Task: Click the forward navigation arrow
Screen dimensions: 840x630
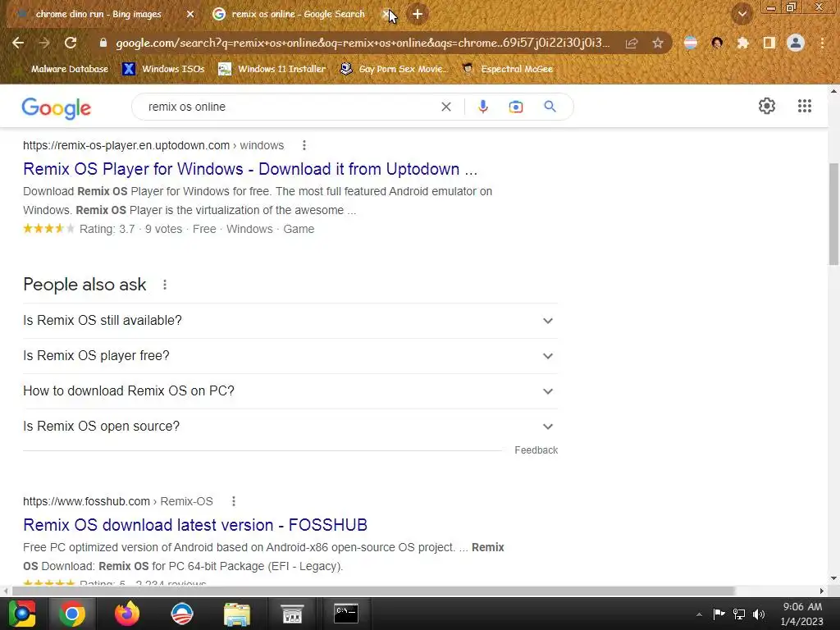Action: coord(44,43)
